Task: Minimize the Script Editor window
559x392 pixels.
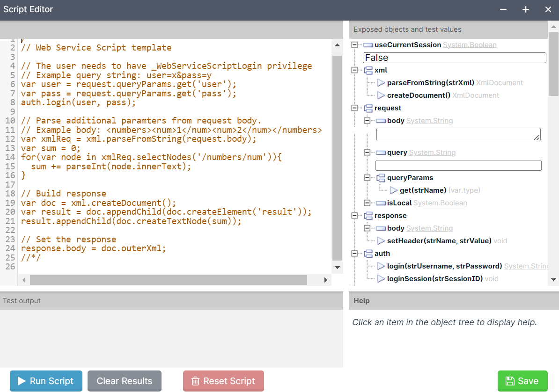Action: tap(503, 10)
